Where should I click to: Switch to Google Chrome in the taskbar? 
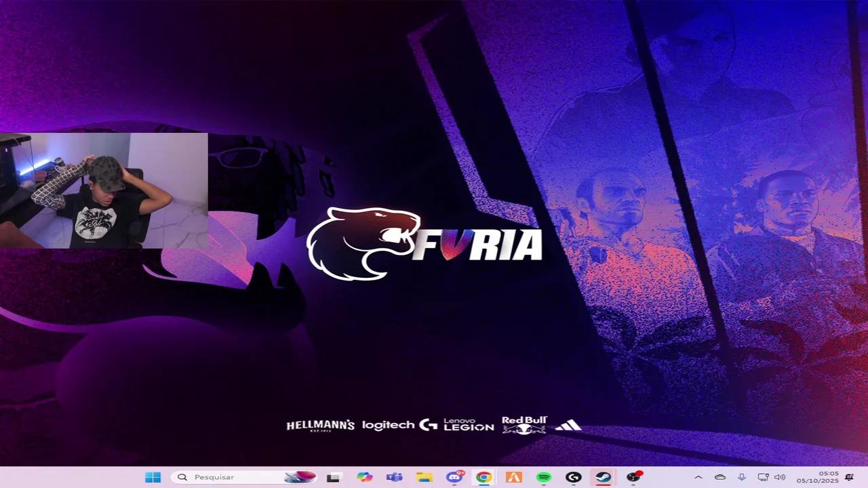pyautogui.click(x=484, y=477)
